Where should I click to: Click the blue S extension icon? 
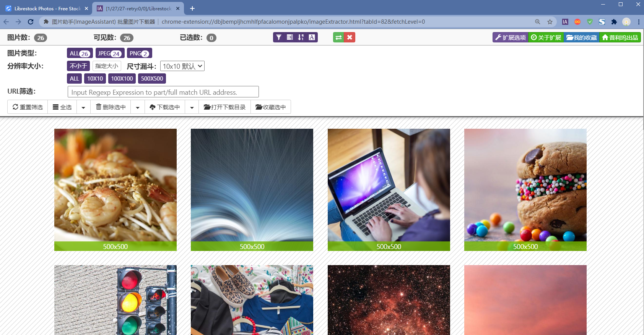point(602,22)
